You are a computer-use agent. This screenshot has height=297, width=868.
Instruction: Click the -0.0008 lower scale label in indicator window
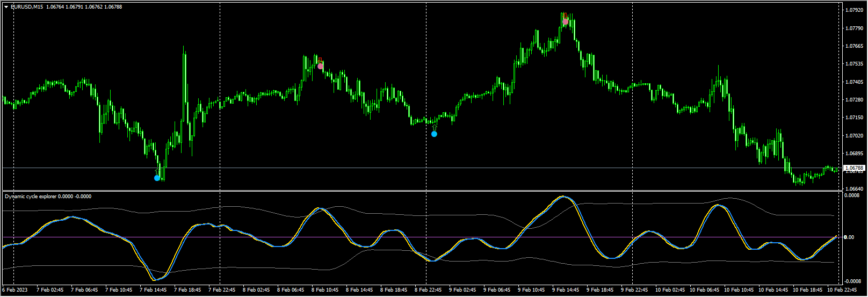coord(852,281)
